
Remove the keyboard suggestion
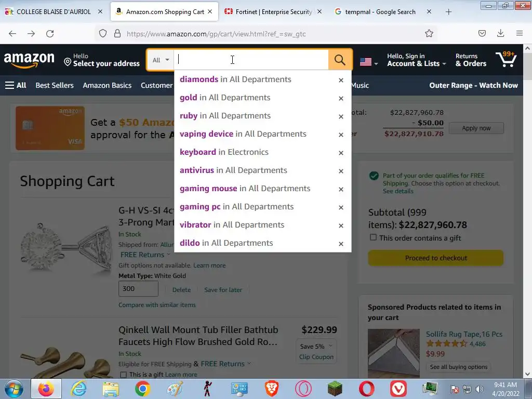(x=341, y=153)
